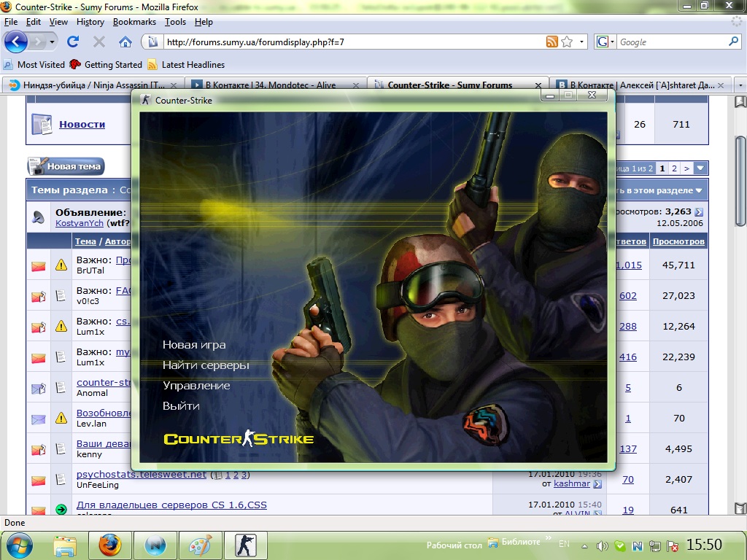Open the Bookmarks menu

coord(134,22)
